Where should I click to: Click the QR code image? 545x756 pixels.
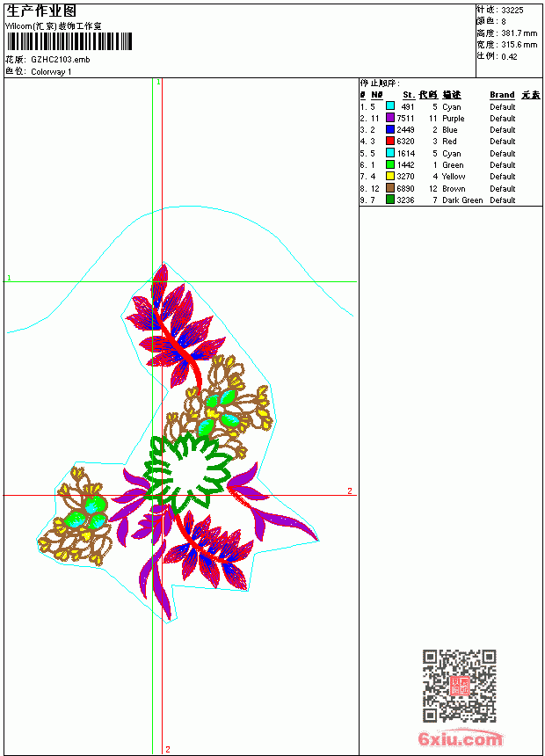(460, 686)
